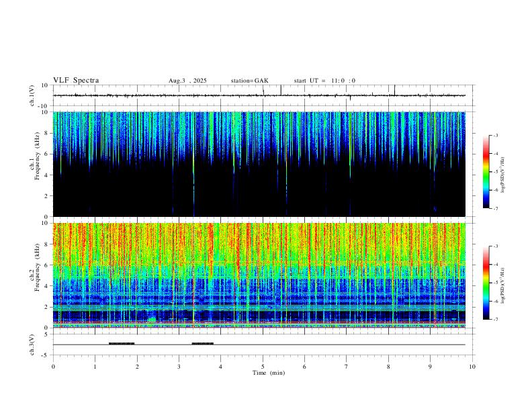532x411 pixels.
Task: Click the time axis tick label "9"
Action: click(x=430, y=367)
